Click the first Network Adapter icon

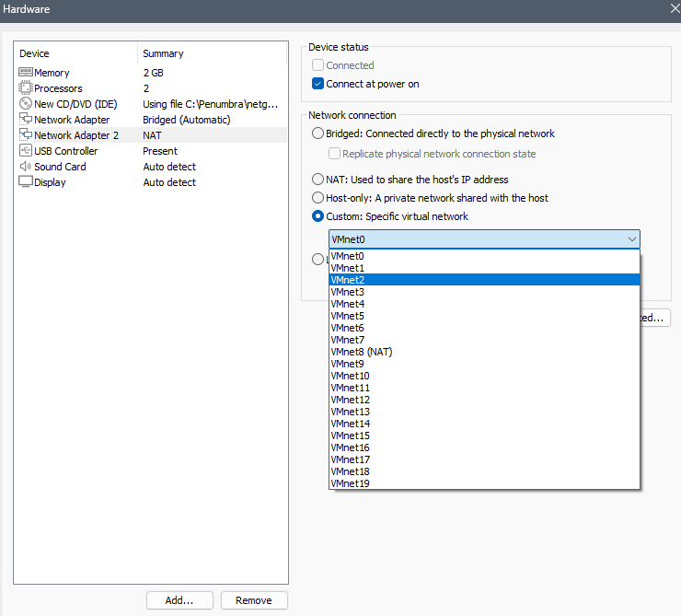pyautogui.click(x=26, y=119)
